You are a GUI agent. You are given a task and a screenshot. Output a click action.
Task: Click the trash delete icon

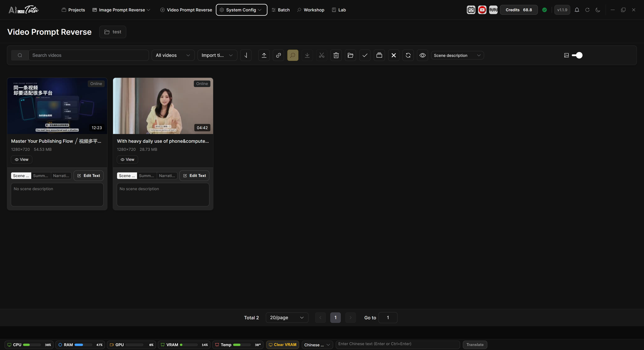(336, 55)
